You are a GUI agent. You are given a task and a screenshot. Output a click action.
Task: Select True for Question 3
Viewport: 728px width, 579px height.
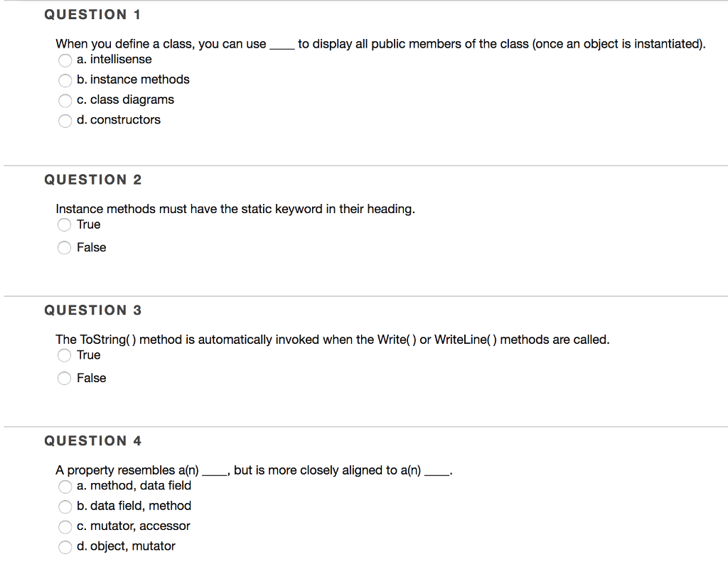point(64,356)
